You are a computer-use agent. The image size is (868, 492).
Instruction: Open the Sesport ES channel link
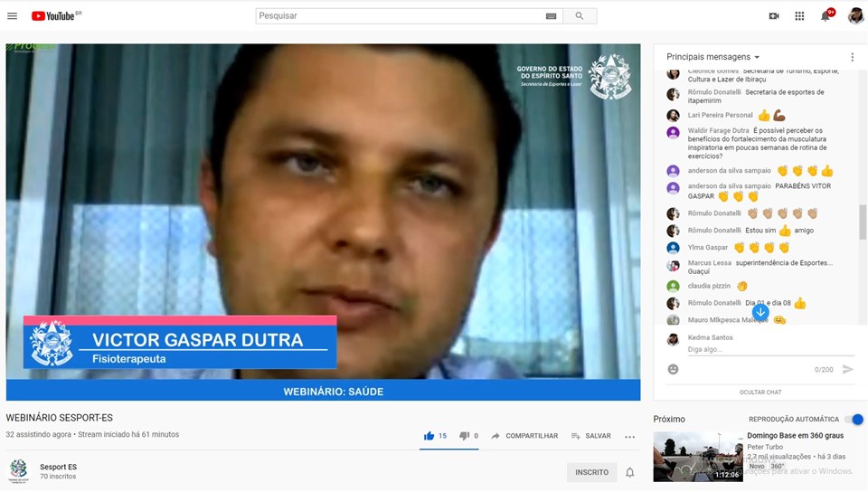point(58,467)
